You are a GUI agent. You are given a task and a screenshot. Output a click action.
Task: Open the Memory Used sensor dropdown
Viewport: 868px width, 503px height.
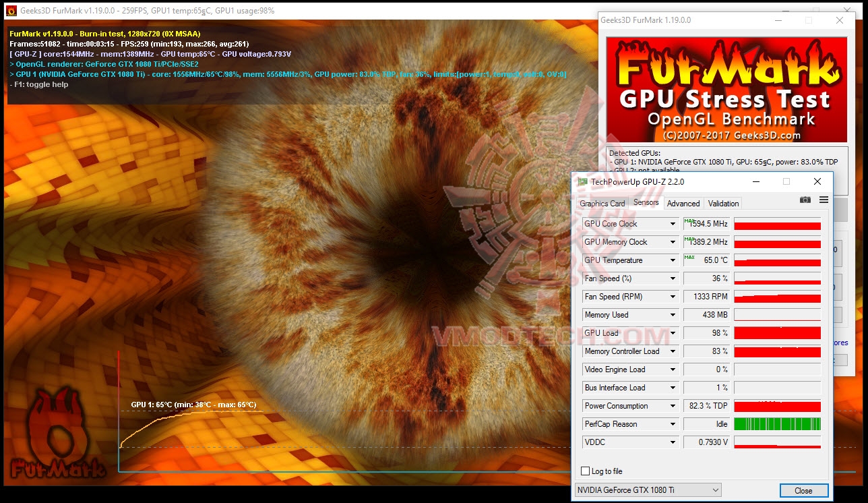(672, 315)
